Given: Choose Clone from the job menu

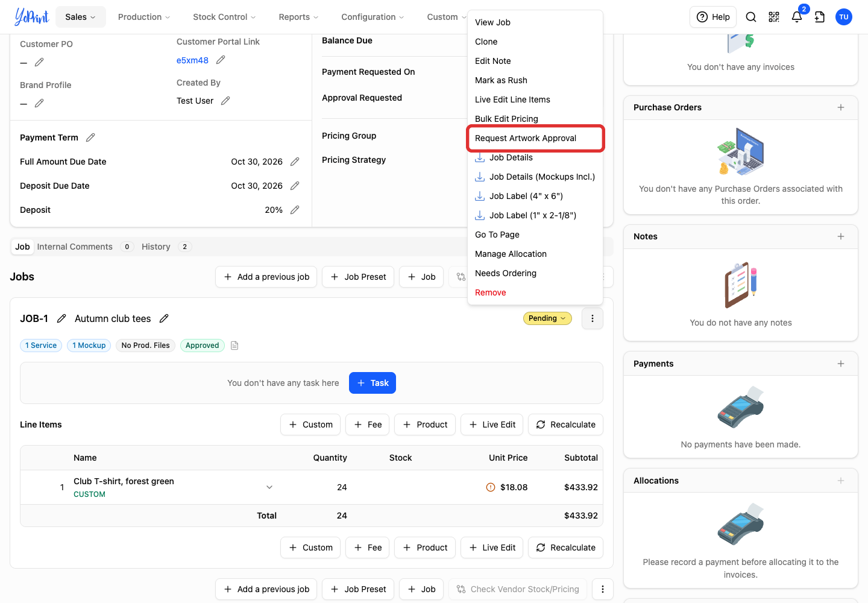Looking at the screenshot, I should (535, 42).
